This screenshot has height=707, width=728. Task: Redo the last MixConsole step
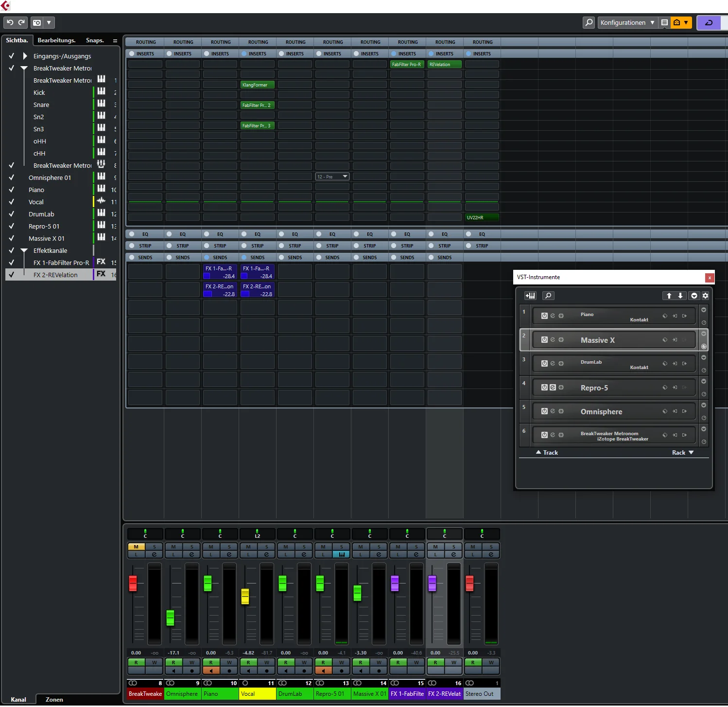[x=21, y=22]
